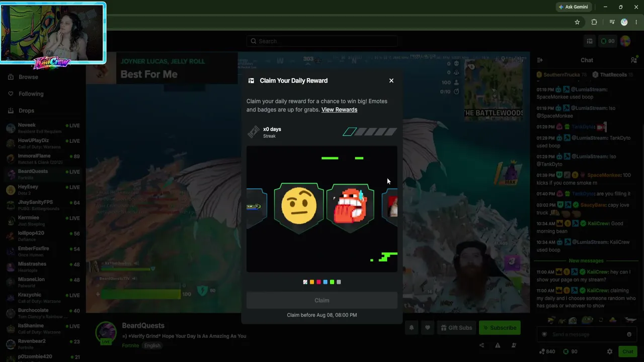Click the streak icon beside x0 days

point(254,132)
